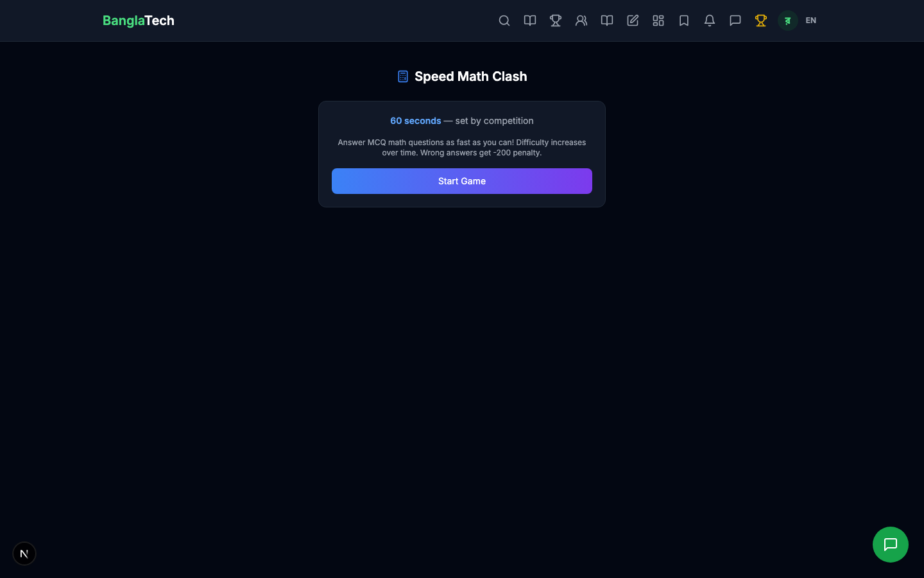The image size is (924, 578).
Task: Open the community members icon
Action: pos(581,21)
